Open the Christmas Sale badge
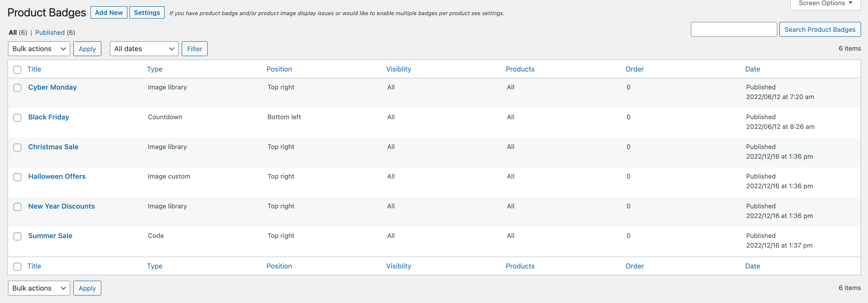Image resolution: width=868 pixels, height=303 pixels. point(53,147)
